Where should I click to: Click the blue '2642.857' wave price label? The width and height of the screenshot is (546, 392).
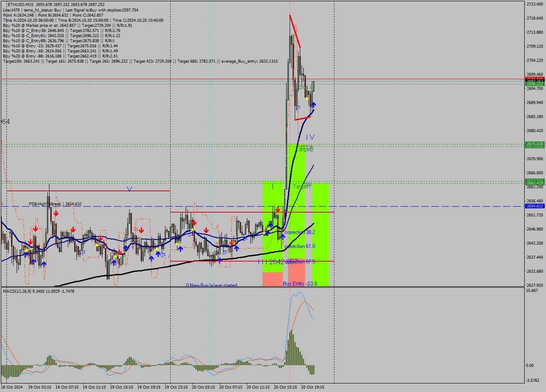284,261
